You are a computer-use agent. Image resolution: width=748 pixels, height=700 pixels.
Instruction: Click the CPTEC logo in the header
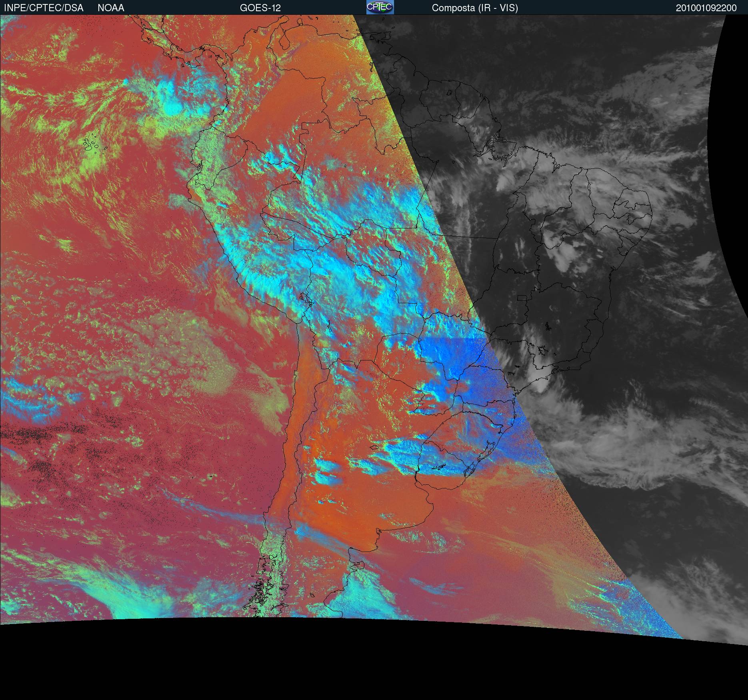point(380,7)
